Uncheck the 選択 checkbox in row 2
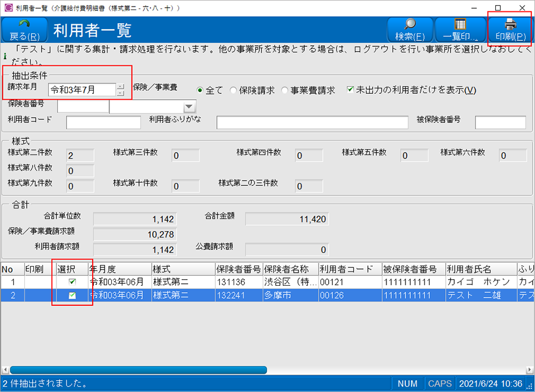 tap(73, 295)
